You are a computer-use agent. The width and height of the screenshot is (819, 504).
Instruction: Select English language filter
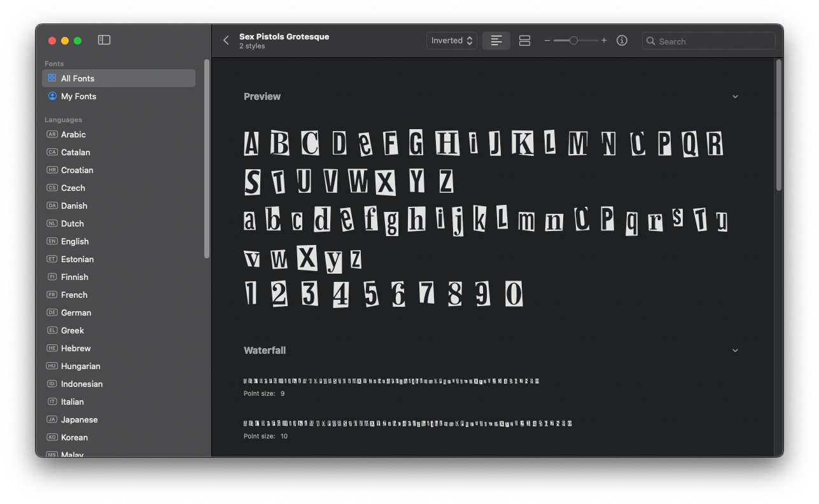pos(74,241)
